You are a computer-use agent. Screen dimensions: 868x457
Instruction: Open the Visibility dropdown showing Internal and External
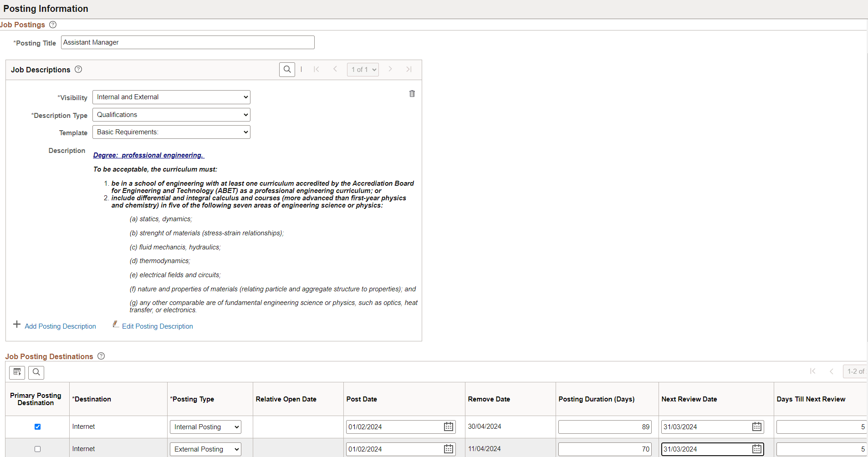[171, 97]
